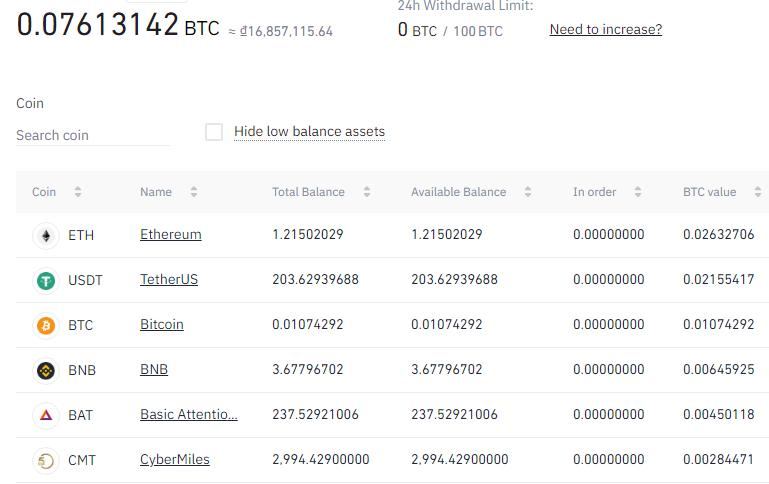Viewport: 769px width, 484px height.
Task: Click the BAT ticker symbol
Action: [80, 415]
